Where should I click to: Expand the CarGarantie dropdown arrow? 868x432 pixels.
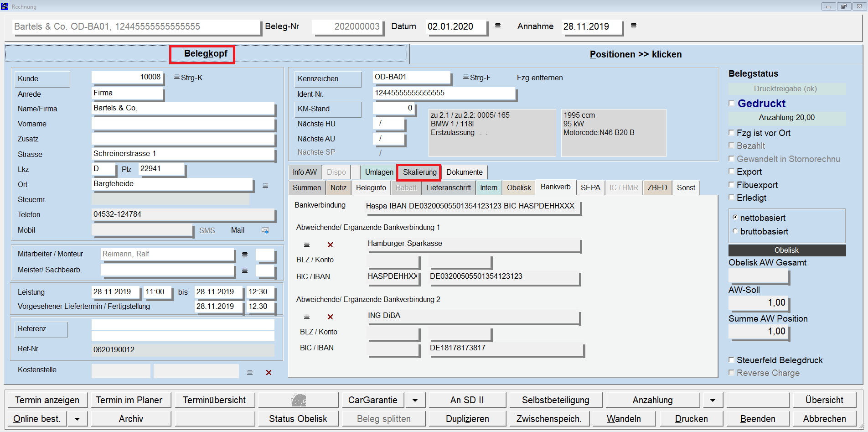click(x=415, y=401)
